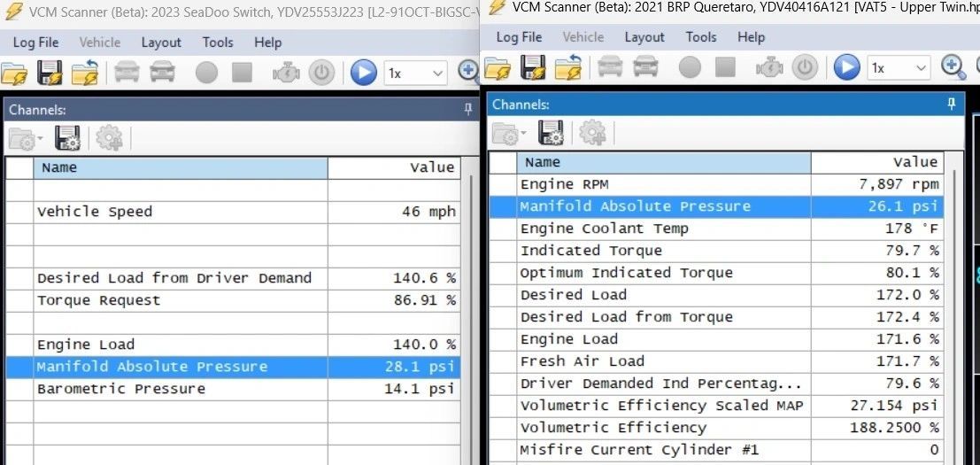Select Optimum Indicated Torque channel row
The image size is (980, 465).
point(716,273)
